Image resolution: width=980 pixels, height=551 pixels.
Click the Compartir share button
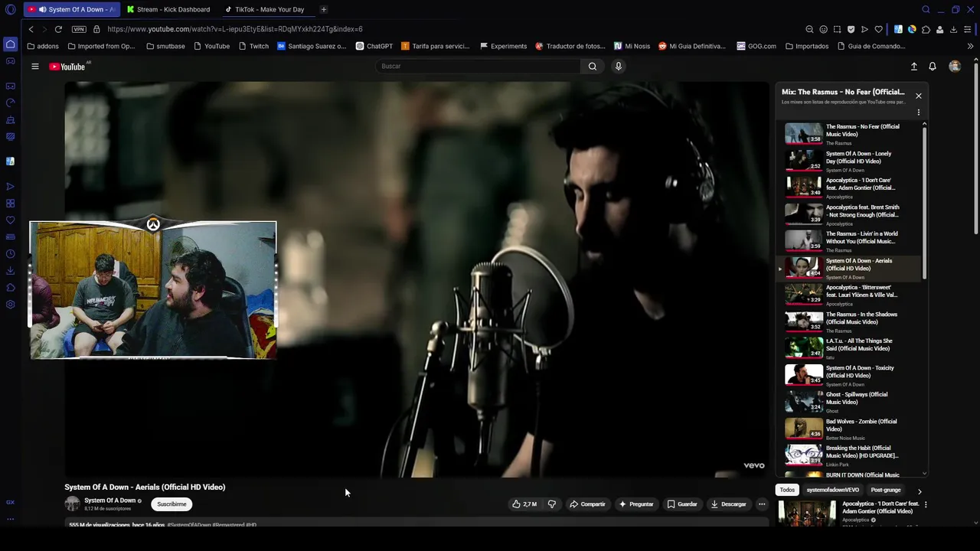587,504
